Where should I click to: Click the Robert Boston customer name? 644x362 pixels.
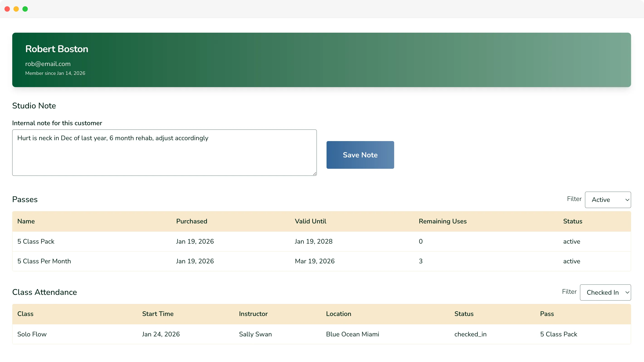(57, 49)
